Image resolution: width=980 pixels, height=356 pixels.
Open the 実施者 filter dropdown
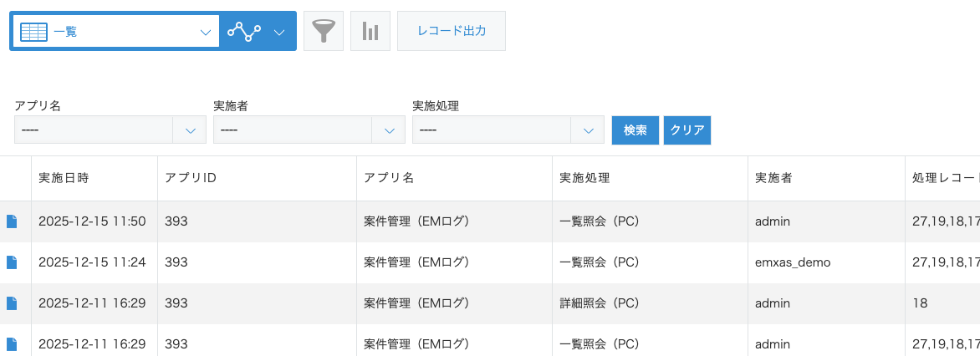pos(389,130)
